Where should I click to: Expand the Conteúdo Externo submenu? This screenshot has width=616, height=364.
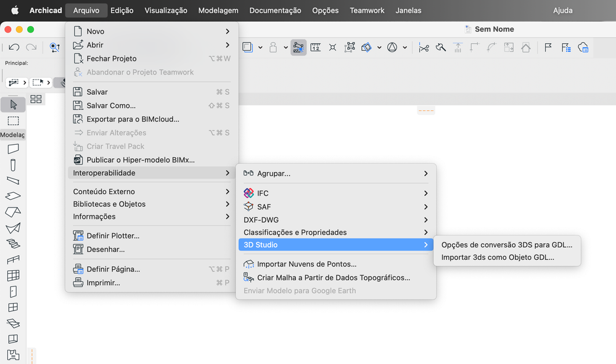click(152, 192)
